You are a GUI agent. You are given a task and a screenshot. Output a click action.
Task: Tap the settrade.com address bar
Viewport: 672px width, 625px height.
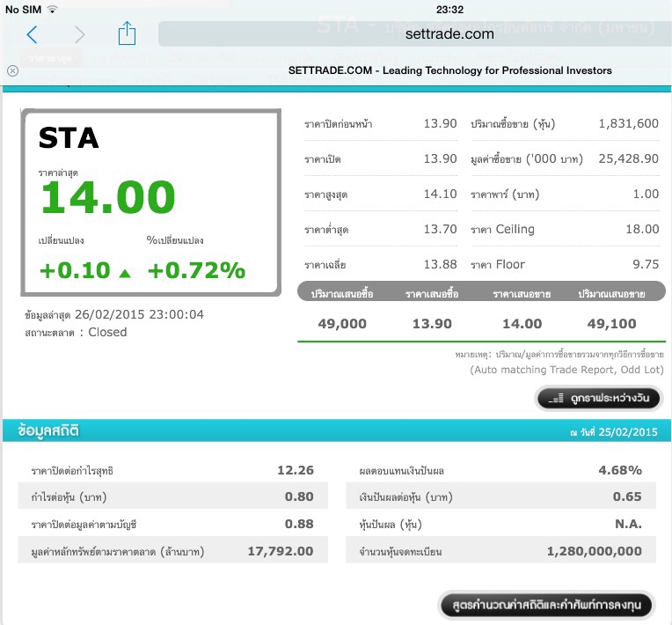[x=414, y=33]
